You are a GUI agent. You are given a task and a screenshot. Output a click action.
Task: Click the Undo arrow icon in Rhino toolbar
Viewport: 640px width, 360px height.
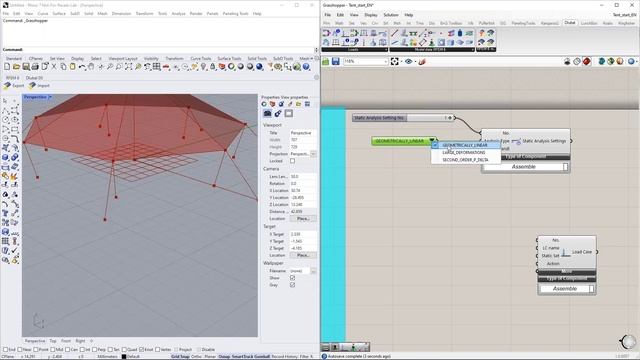[x=82, y=67]
